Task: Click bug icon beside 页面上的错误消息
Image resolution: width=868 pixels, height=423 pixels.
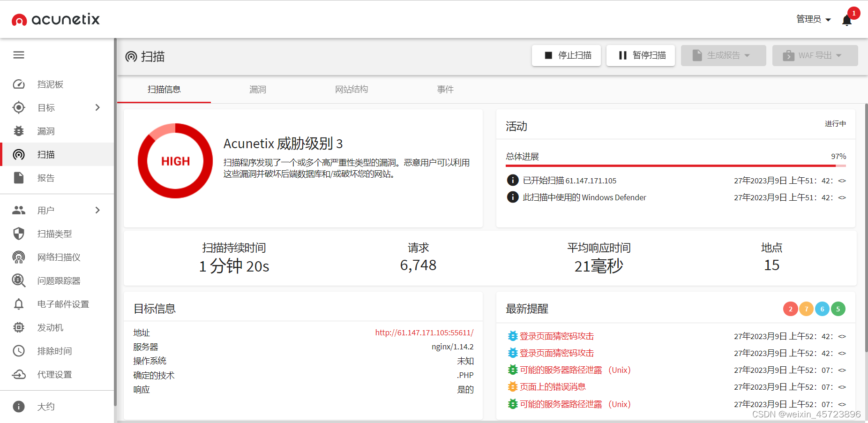Action: [513, 386]
